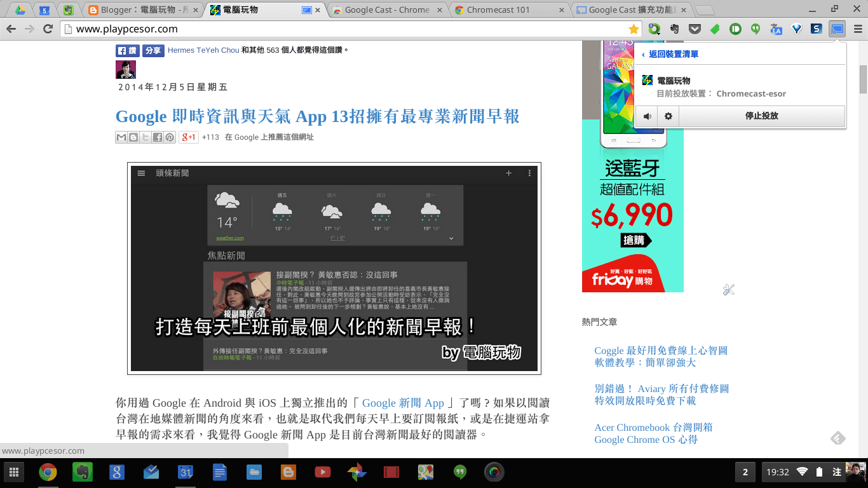Screen dimensions: 868x488
Task: Click the Google Cast extension icon
Action: point(837,29)
